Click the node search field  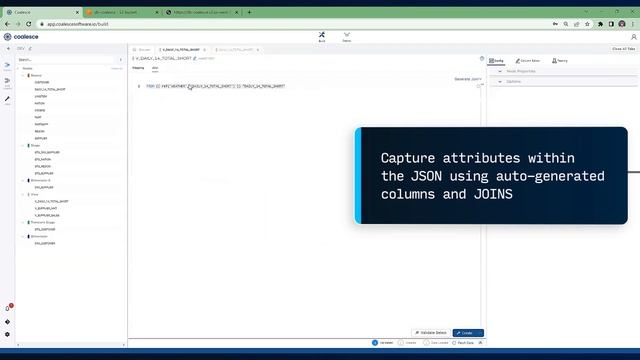coord(67,60)
